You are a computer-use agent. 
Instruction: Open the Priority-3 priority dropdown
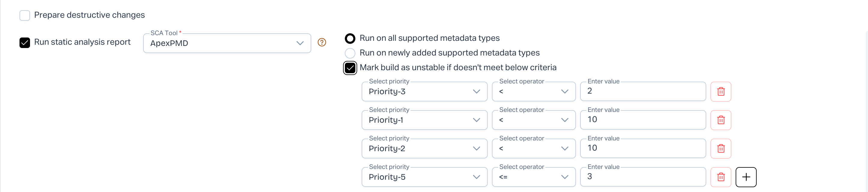[424, 91]
